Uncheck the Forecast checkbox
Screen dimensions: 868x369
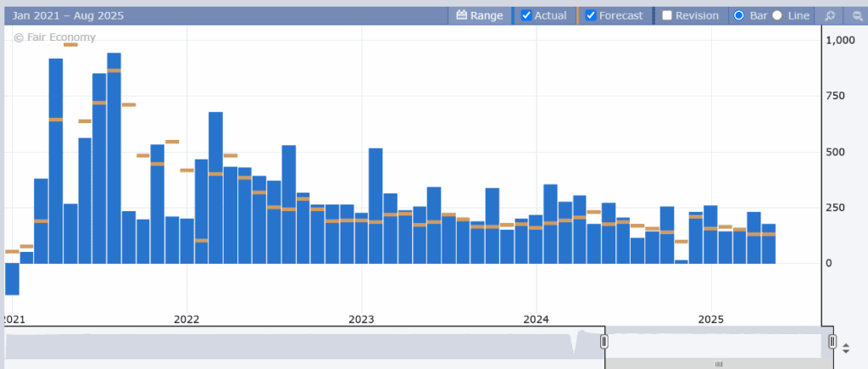pyautogui.click(x=591, y=15)
